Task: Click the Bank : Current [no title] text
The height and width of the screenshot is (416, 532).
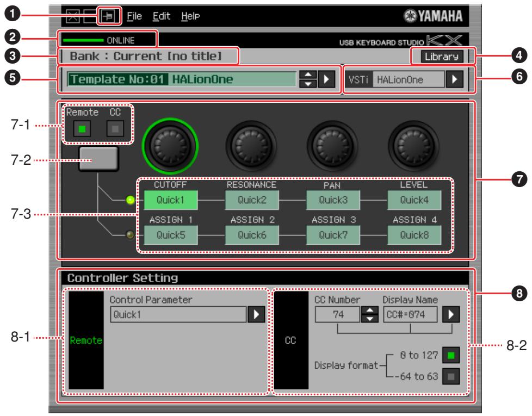Action: [146, 56]
